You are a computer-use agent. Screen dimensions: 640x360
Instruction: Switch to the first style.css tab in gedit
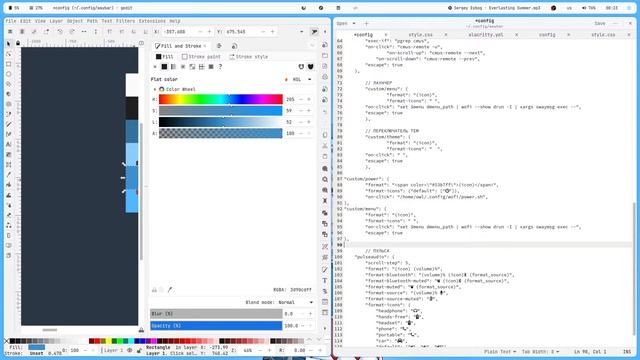(x=420, y=35)
